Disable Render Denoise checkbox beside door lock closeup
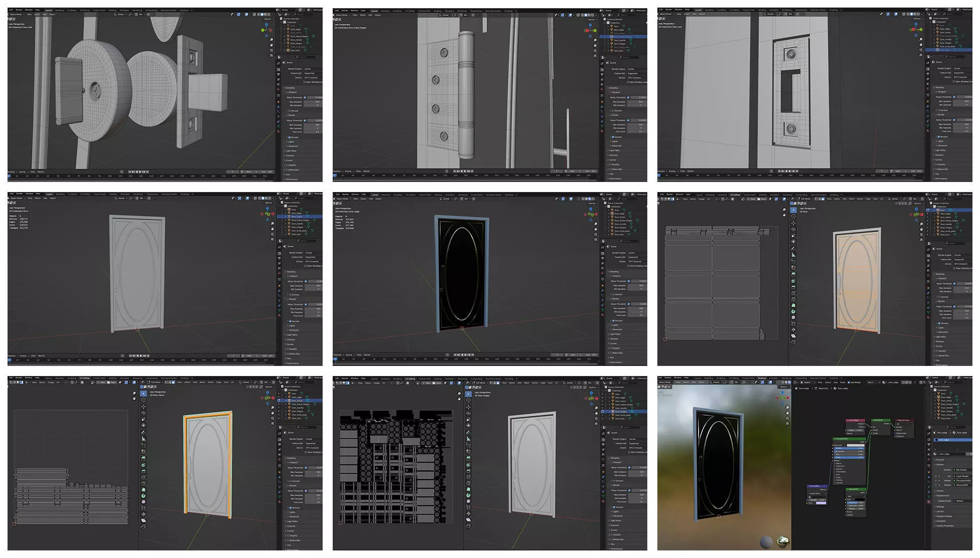The height and width of the screenshot is (558, 980). point(289,137)
